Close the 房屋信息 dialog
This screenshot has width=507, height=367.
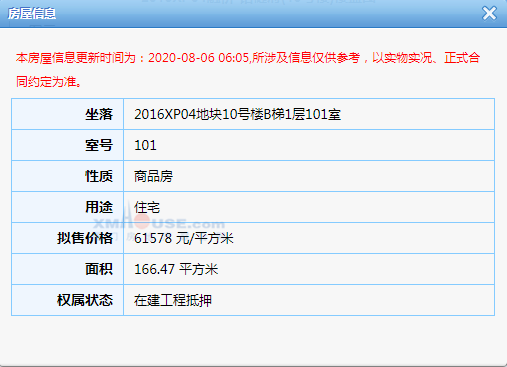(489, 13)
